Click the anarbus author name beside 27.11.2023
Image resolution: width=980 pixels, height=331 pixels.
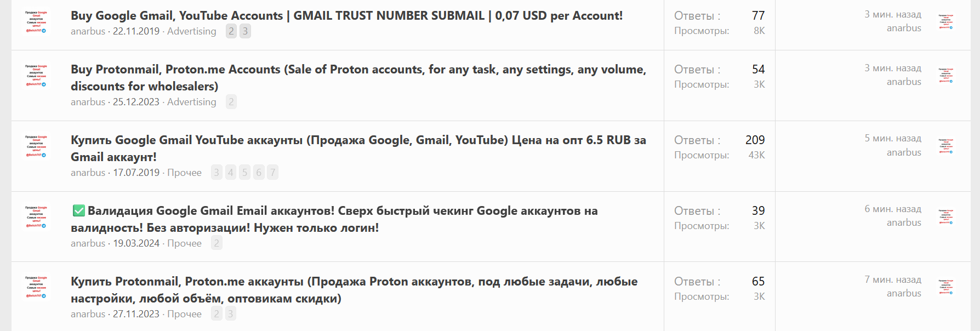pyautogui.click(x=88, y=314)
